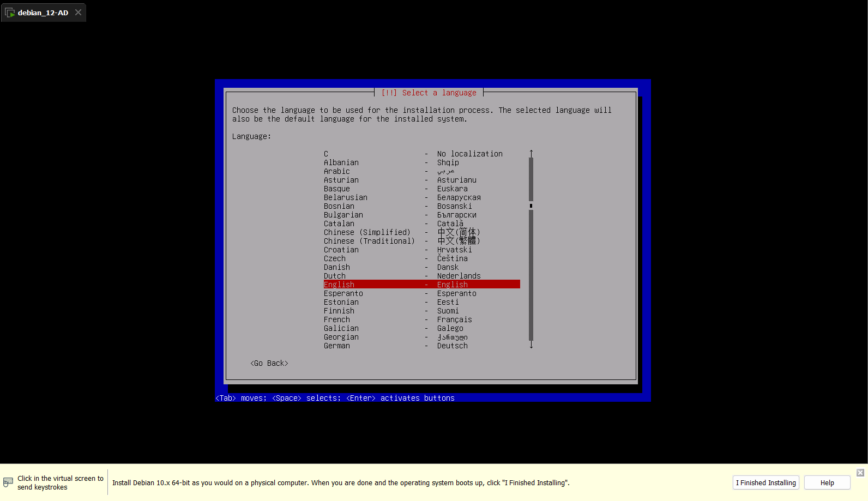Choose Georgian language row
Viewport: 868px width, 501px height.
click(421, 337)
